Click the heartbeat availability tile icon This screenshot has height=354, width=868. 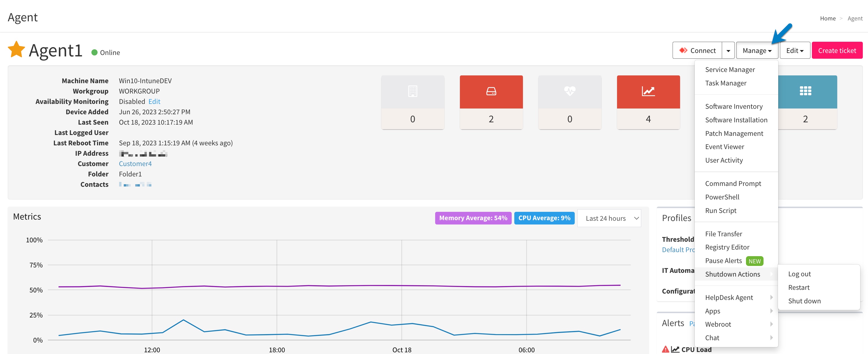pos(570,91)
